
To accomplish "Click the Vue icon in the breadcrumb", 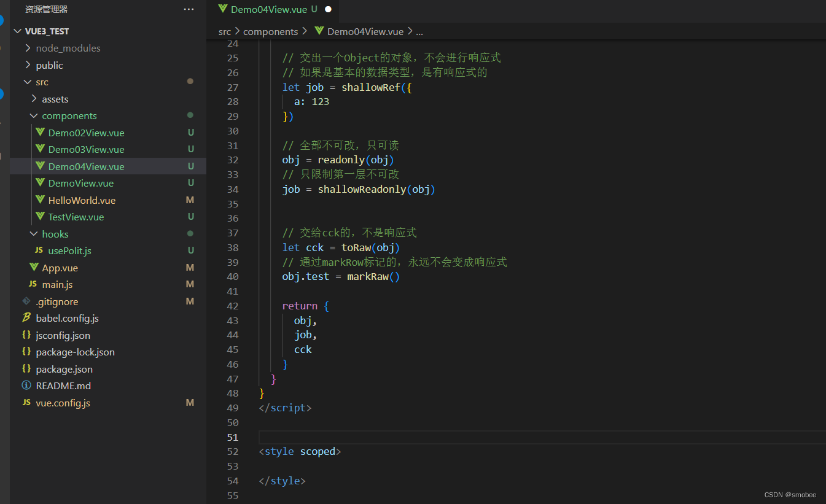I will pos(319,31).
